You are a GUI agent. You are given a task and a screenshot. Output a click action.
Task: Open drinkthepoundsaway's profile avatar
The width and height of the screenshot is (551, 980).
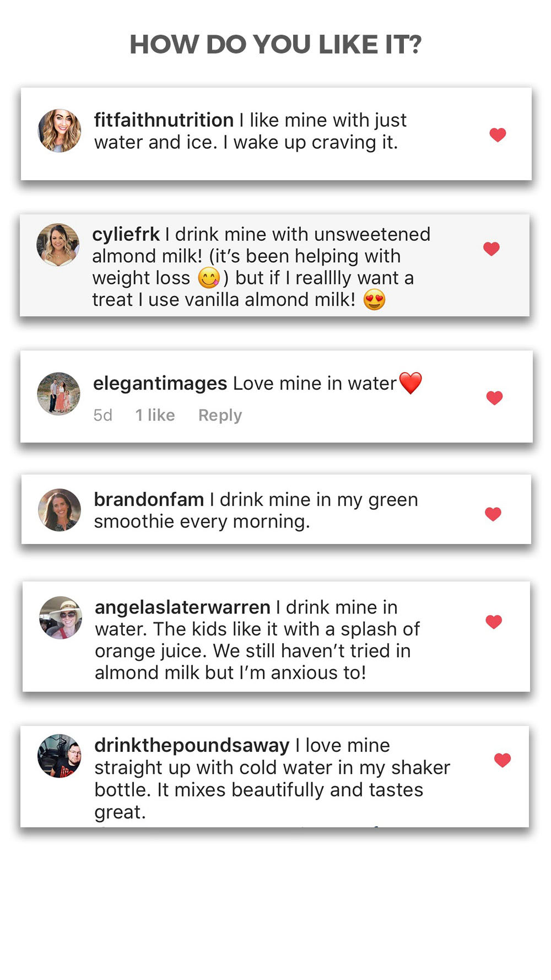click(60, 756)
